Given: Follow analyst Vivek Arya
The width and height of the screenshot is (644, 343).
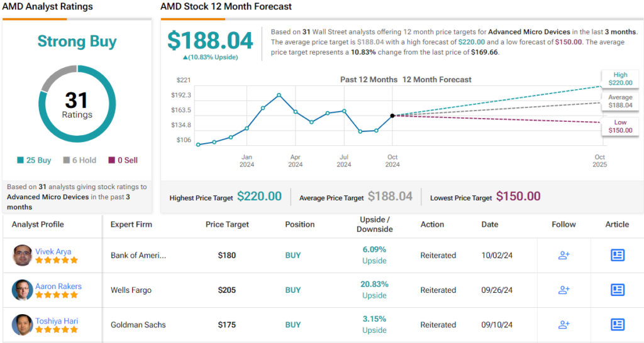Looking at the screenshot, I should tap(563, 255).
